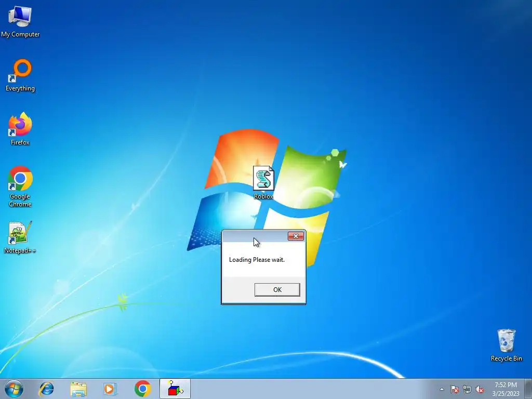The width and height of the screenshot is (532, 399).
Task: Open Windows Media Player from the taskbar
Action: tap(110, 389)
